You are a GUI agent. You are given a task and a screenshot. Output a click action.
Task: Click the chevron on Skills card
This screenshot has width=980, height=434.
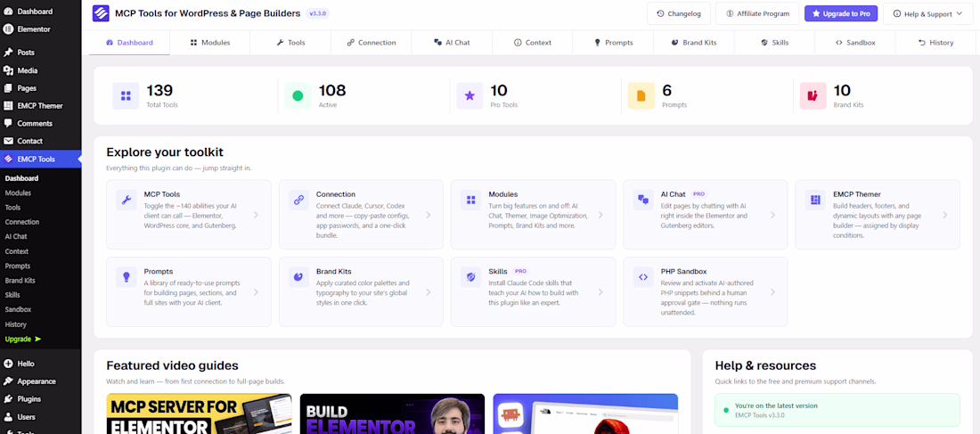click(600, 292)
